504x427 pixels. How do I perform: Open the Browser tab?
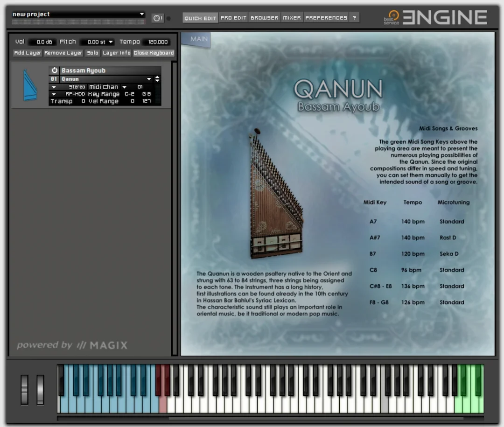[264, 18]
